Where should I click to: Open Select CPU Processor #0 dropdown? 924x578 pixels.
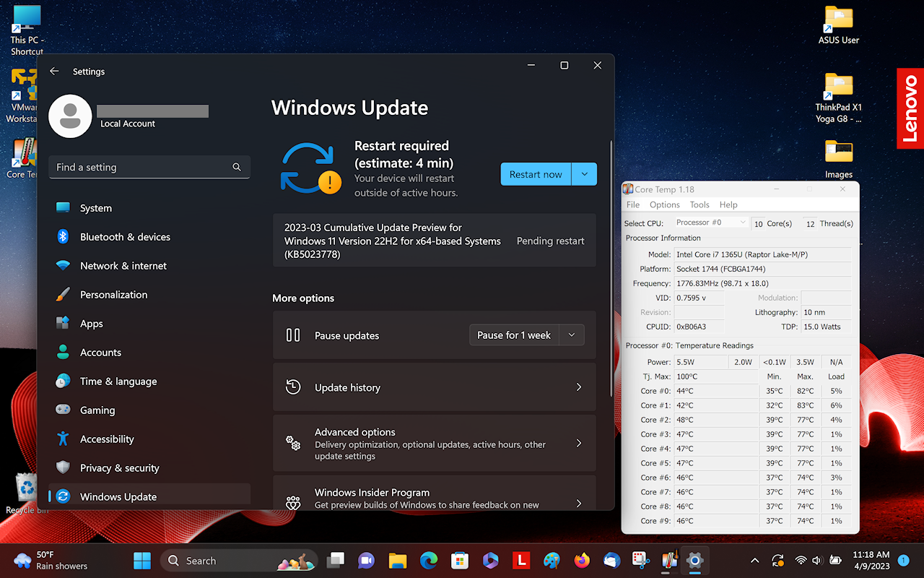[711, 223]
